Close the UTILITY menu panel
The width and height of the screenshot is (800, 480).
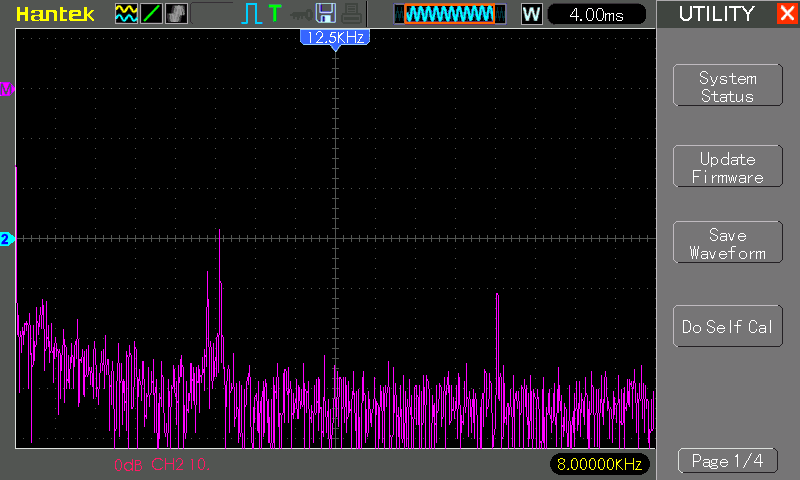pos(787,13)
